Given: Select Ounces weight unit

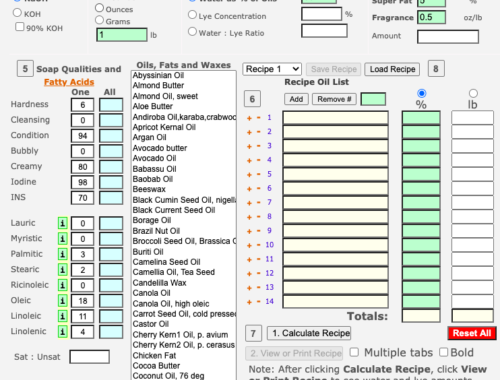Looking at the screenshot, I should pyautogui.click(x=99, y=8).
